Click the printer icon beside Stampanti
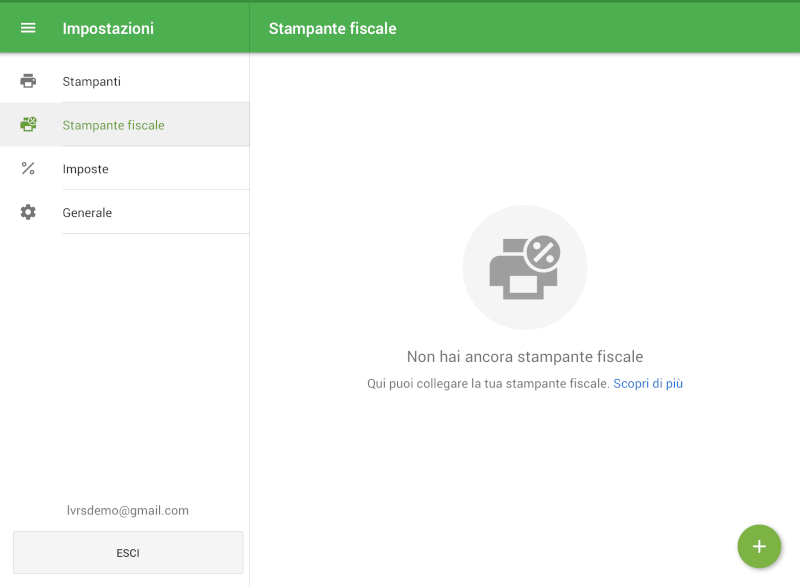 [28, 81]
